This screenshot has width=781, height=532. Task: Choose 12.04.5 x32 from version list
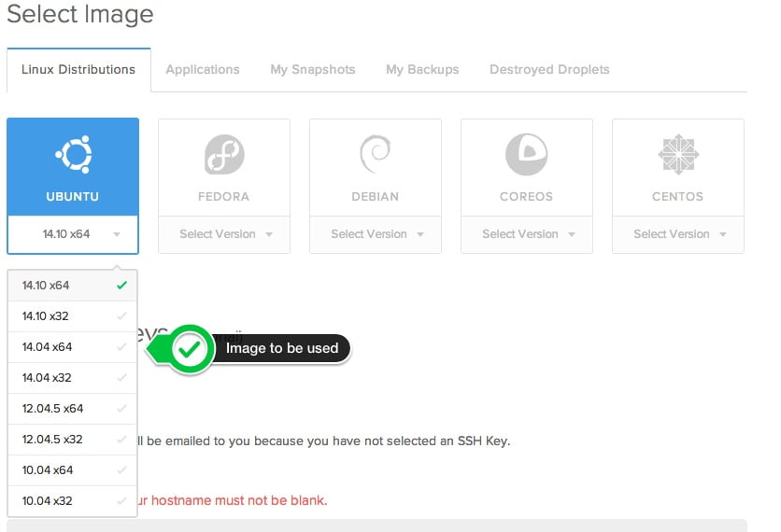[x=72, y=440]
